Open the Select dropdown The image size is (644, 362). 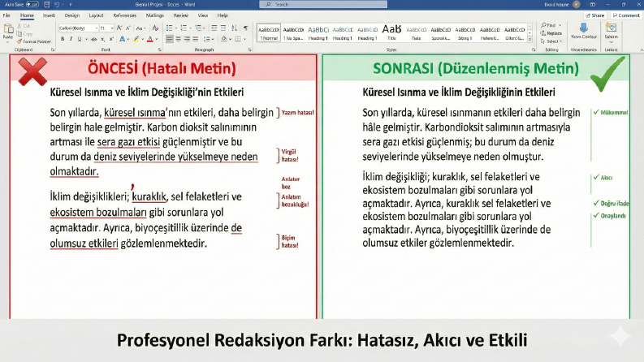click(x=551, y=41)
